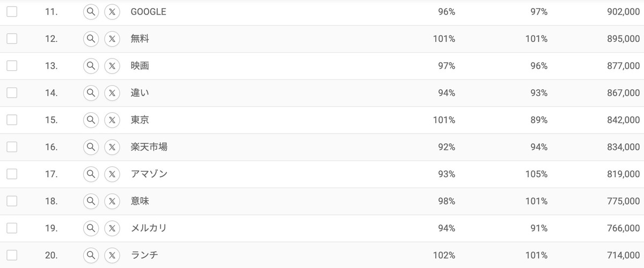Open X search for 意味 keyword
Viewport: 644px width, 268px height.
click(112, 201)
